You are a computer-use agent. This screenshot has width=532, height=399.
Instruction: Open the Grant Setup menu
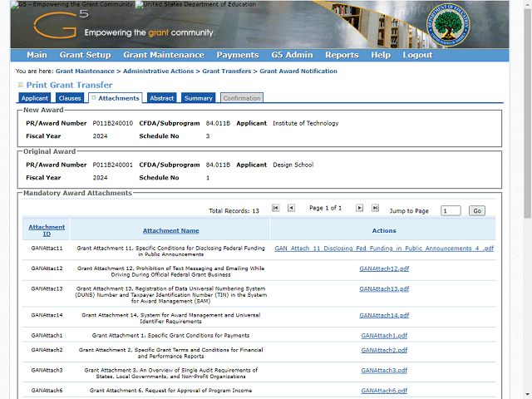pyautogui.click(x=85, y=55)
